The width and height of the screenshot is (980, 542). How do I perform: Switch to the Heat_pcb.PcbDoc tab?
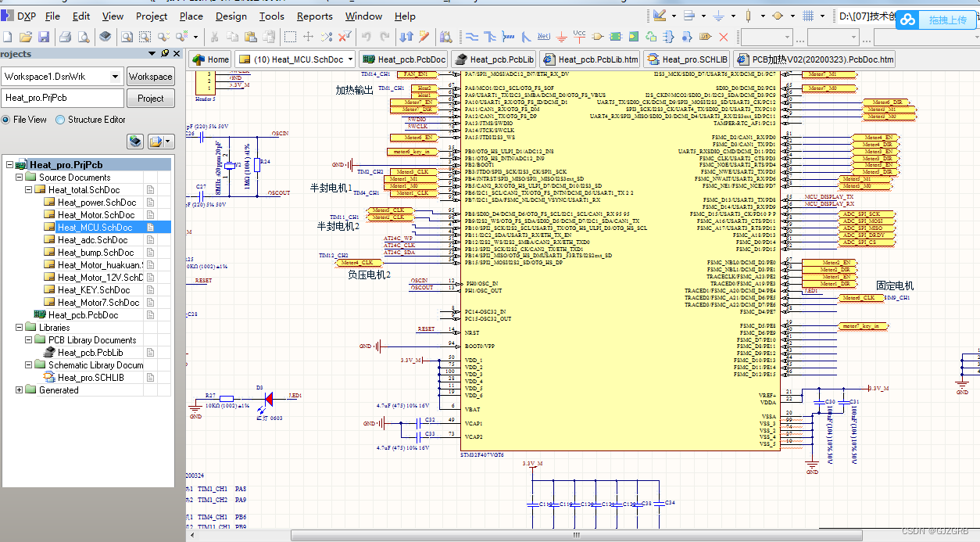click(x=404, y=59)
